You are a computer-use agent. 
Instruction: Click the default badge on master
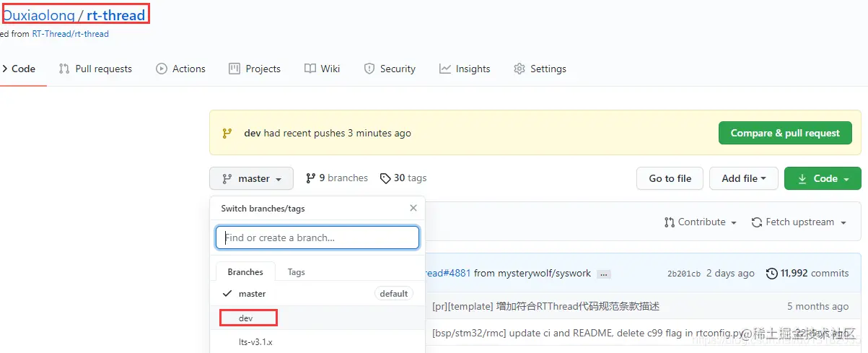pos(394,294)
